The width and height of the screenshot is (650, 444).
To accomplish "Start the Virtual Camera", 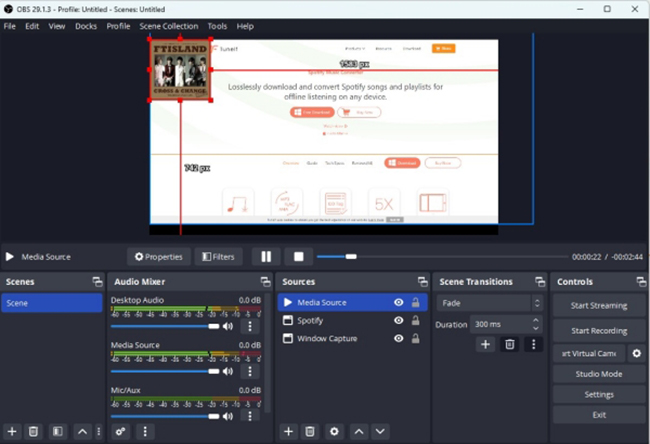I will (589, 353).
